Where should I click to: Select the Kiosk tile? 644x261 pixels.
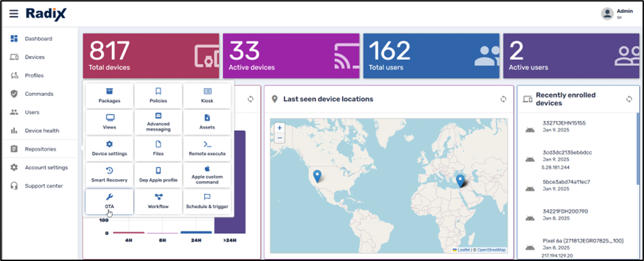(x=207, y=95)
